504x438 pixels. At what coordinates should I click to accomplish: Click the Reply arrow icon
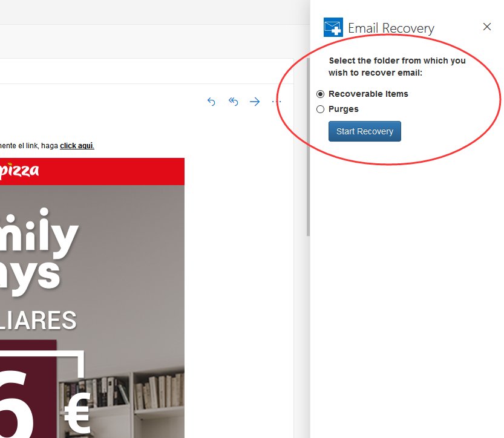(x=211, y=102)
